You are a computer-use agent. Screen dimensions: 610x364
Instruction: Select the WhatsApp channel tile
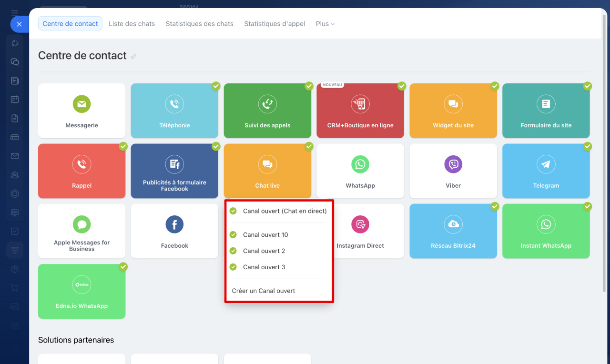(360, 171)
